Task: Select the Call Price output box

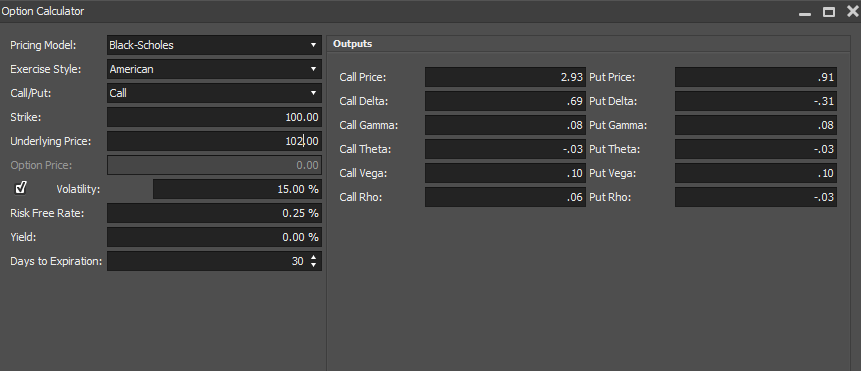Action: coord(505,77)
